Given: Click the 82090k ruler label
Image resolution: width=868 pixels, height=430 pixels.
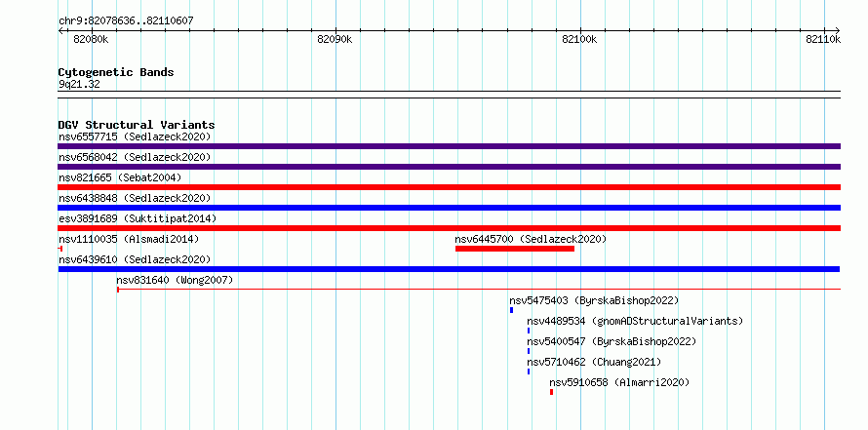Looking at the screenshot, I should [x=335, y=39].
